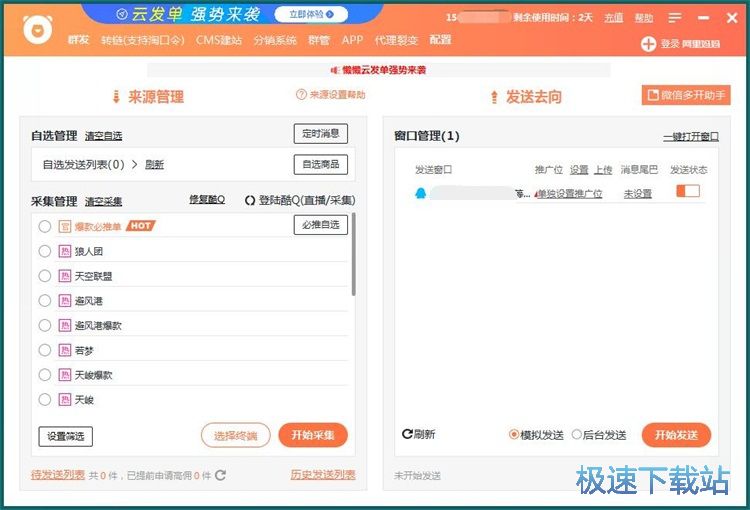Click the 官 icon of 爆款必推单

(x=65, y=226)
